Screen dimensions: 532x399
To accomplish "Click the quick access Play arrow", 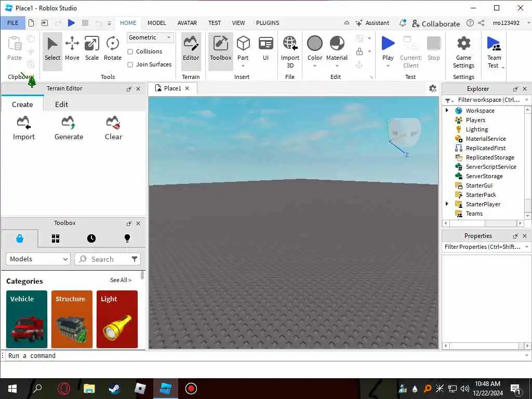I will [x=71, y=23].
